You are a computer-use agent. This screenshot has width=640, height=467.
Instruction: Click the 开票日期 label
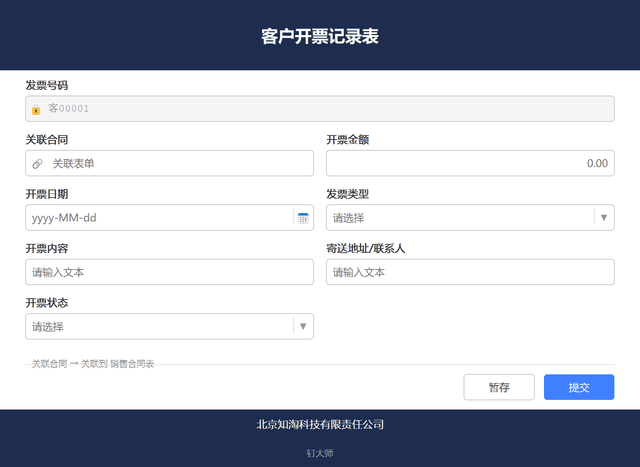(x=47, y=194)
